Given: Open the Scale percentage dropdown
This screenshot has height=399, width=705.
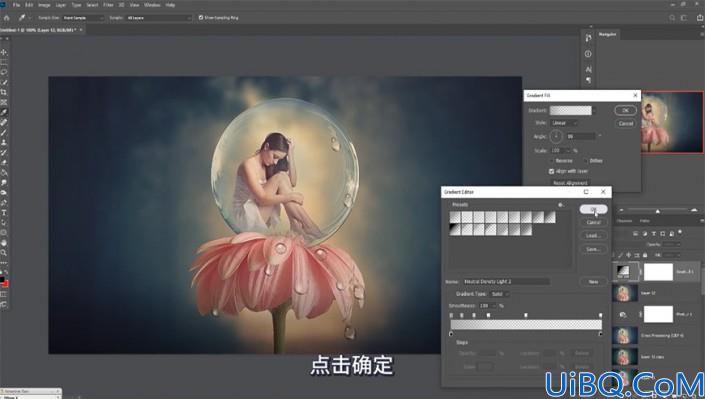Looking at the screenshot, I should click(x=568, y=150).
